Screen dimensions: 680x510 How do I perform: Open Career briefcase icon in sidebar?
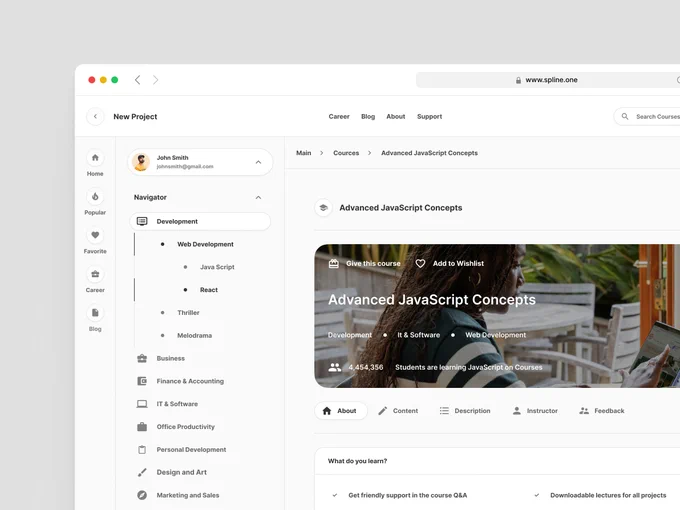click(x=95, y=275)
